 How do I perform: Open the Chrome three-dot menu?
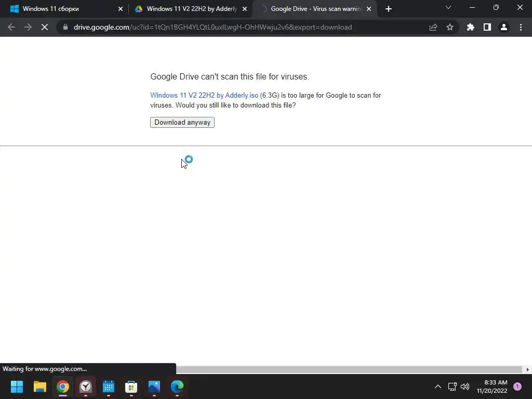(x=521, y=27)
